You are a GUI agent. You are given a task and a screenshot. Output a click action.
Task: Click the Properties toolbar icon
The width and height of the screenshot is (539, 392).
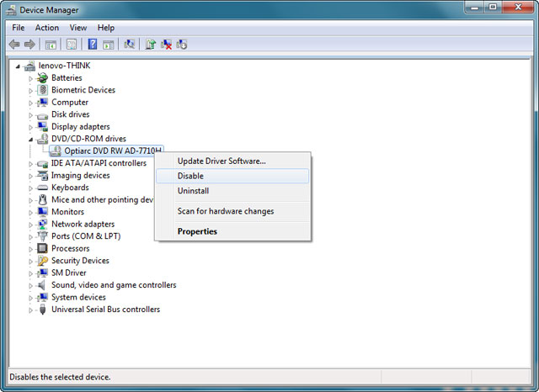click(71, 45)
